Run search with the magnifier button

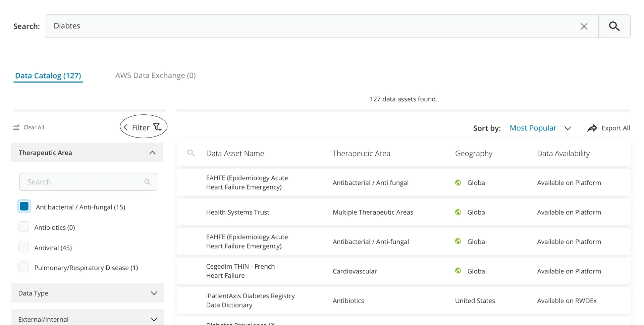[x=614, y=26]
